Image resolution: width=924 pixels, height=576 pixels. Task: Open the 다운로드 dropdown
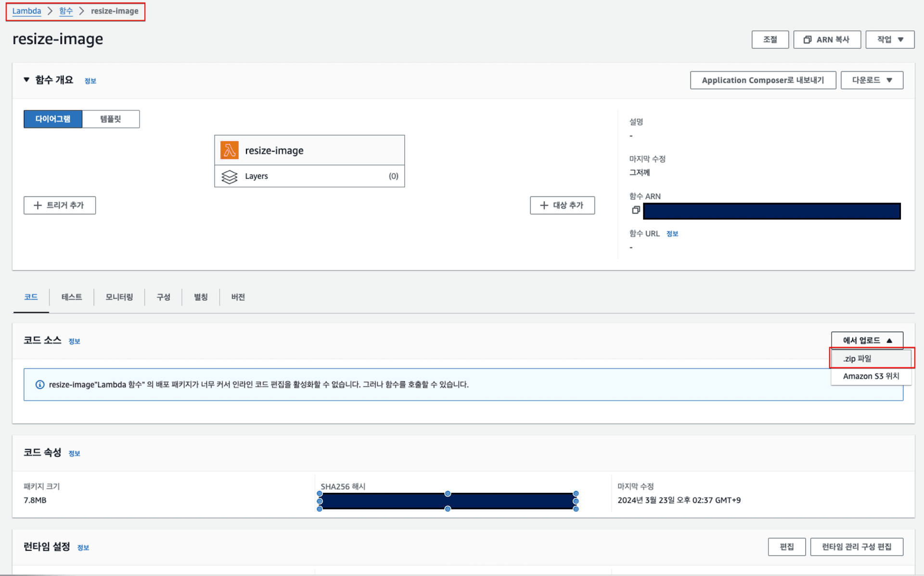click(x=872, y=80)
